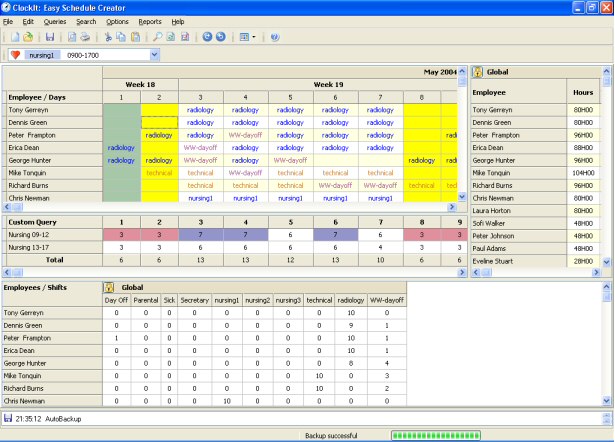Click the red heart shift color icon
615x442 pixels.
click(x=13, y=55)
